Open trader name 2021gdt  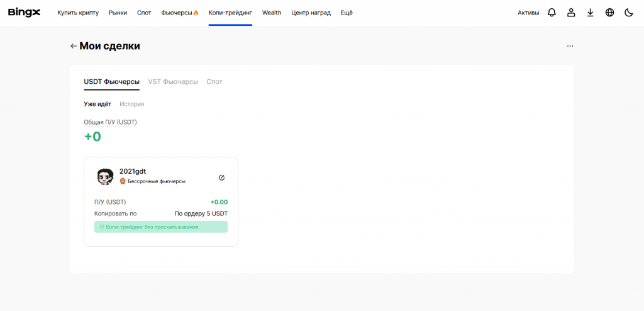(133, 171)
